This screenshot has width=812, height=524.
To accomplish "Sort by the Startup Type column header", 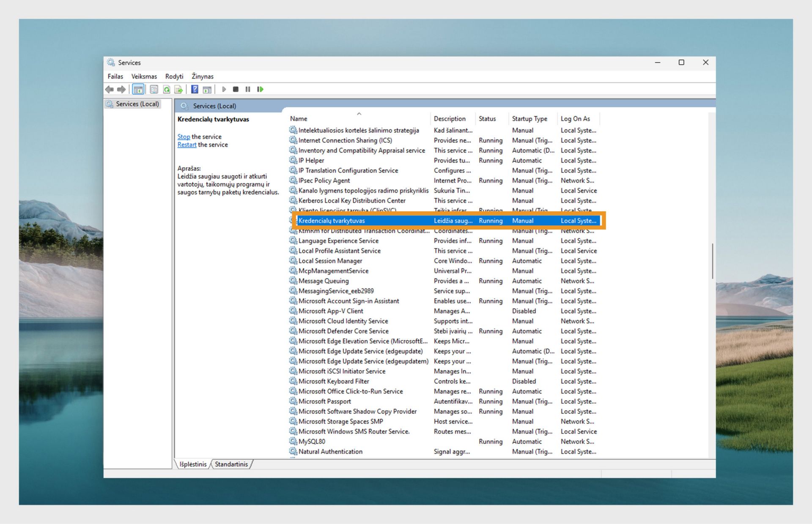I will [529, 119].
